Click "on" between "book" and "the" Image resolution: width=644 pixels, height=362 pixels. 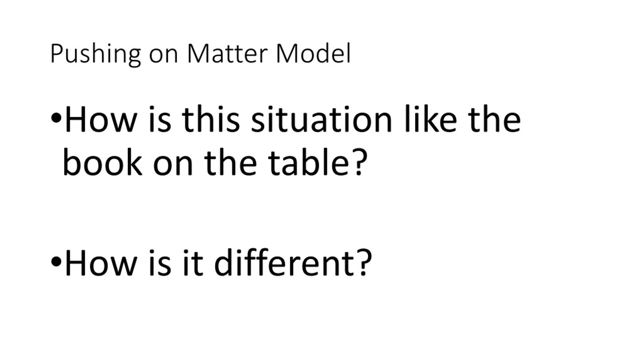(173, 165)
